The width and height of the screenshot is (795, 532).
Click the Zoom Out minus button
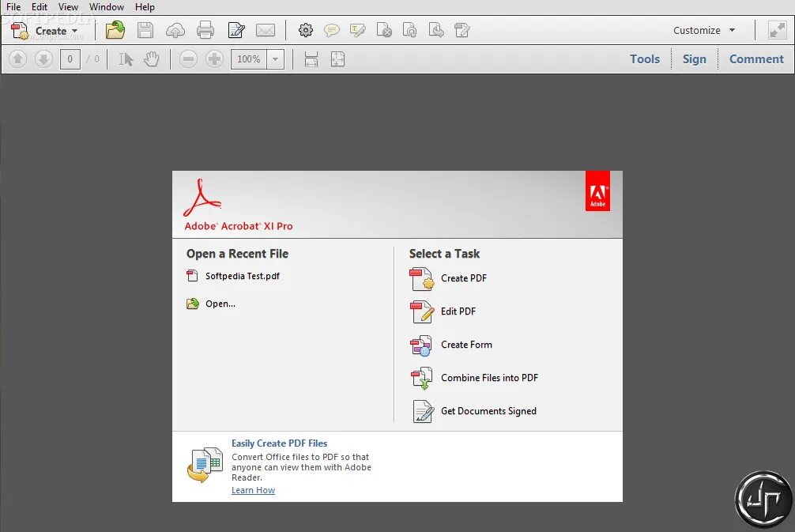(188, 59)
